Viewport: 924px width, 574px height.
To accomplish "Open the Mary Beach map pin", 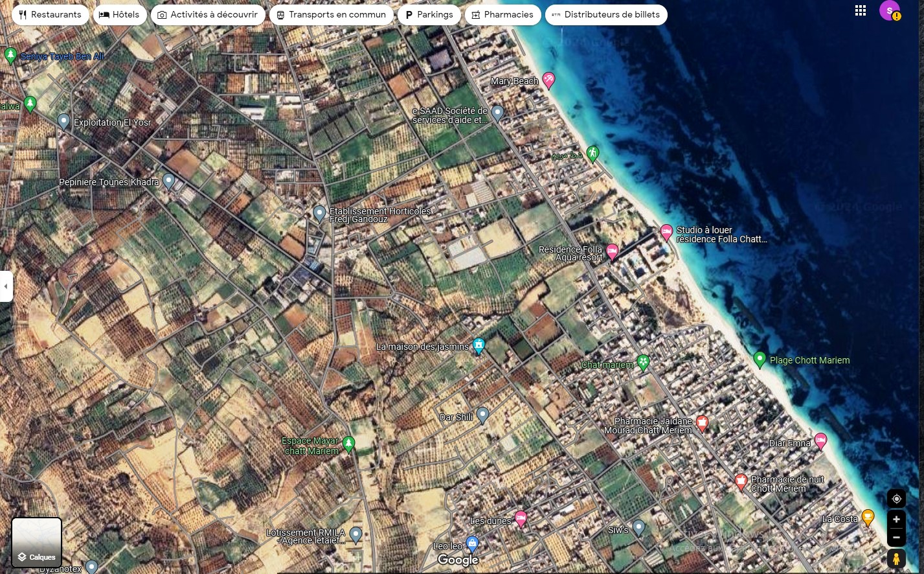I will click(548, 80).
